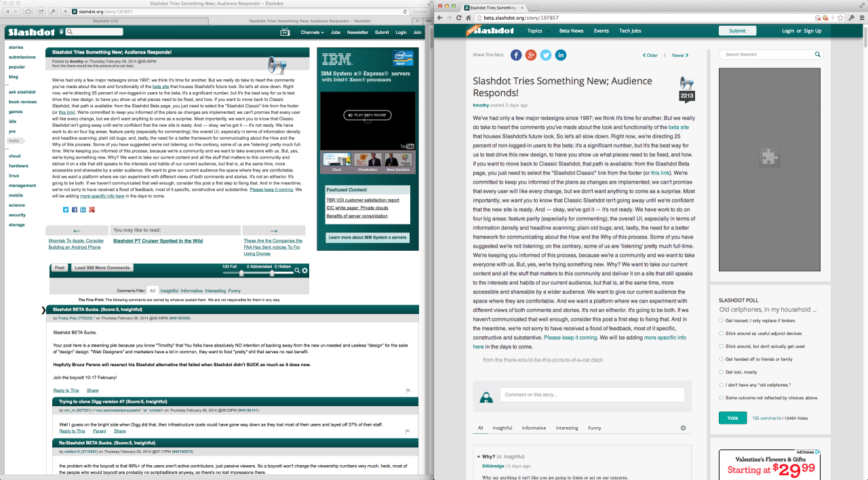Click right arrow to next story
Screen dimensions: 868x480
pos(273,231)
